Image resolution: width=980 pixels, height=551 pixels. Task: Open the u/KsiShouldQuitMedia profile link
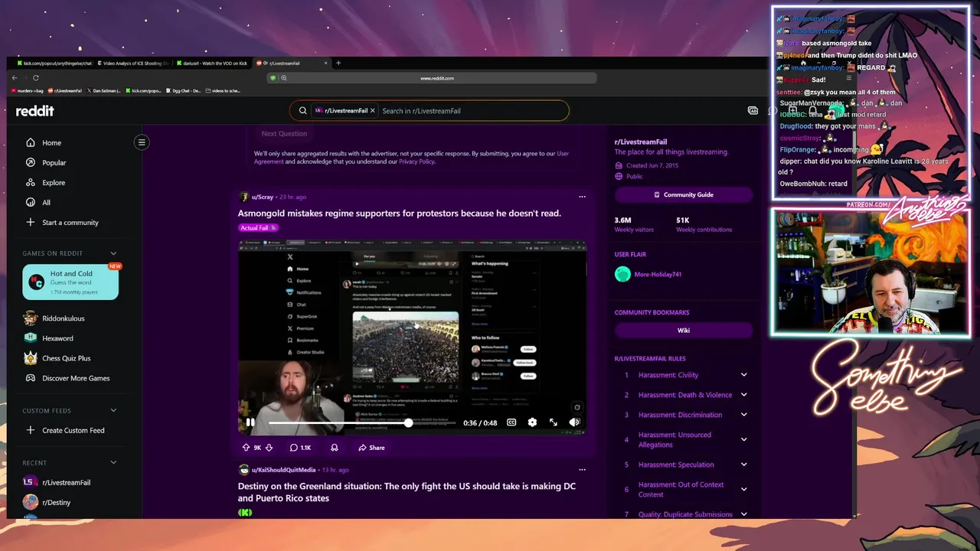click(x=283, y=470)
